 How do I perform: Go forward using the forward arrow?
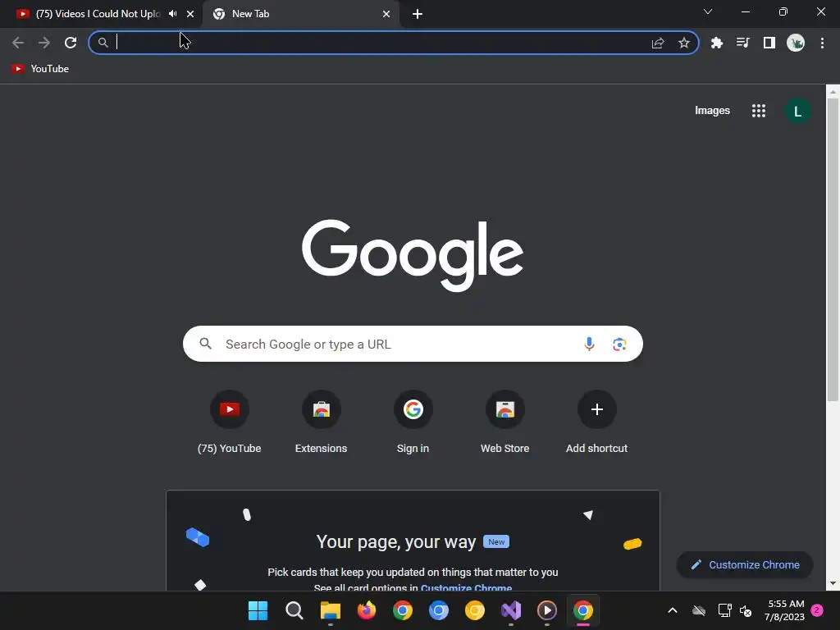click(x=44, y=43)
